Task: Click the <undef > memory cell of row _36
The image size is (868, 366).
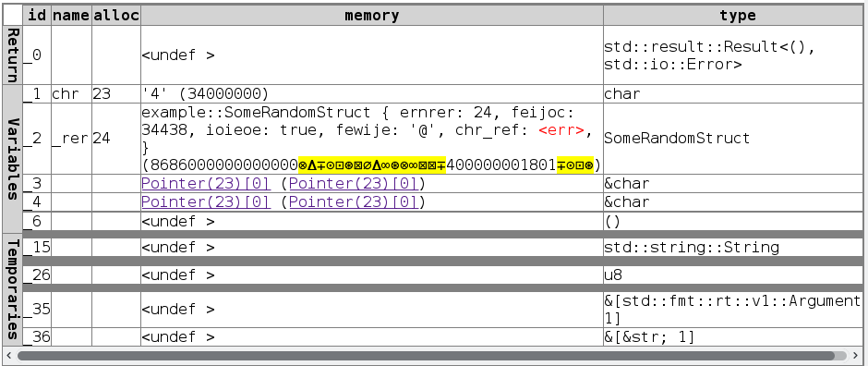Action: click(372, 336)
